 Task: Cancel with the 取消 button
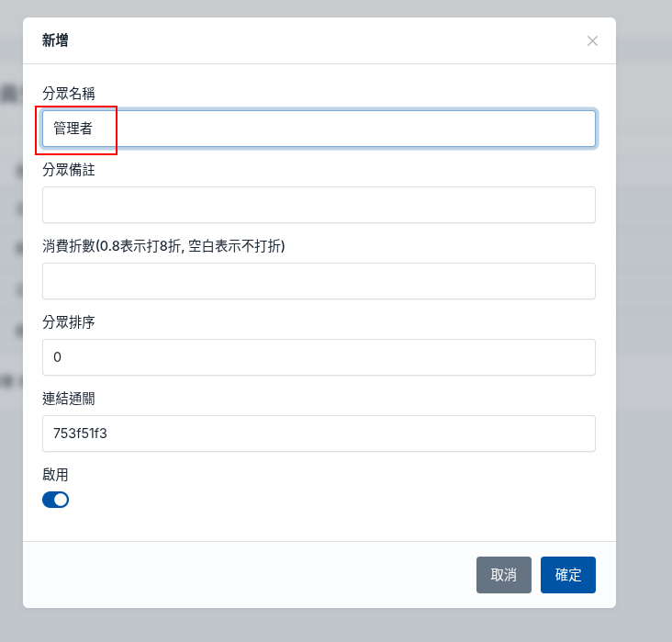504,575
